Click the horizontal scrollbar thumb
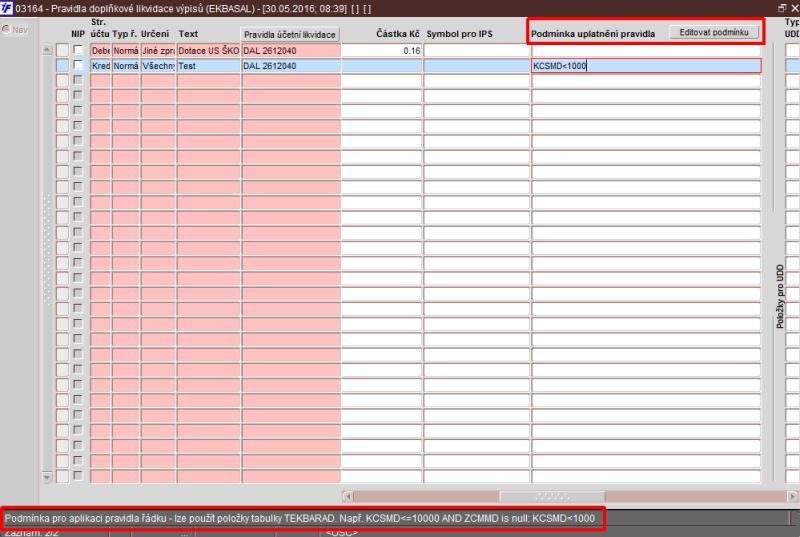 coord(552,496)
